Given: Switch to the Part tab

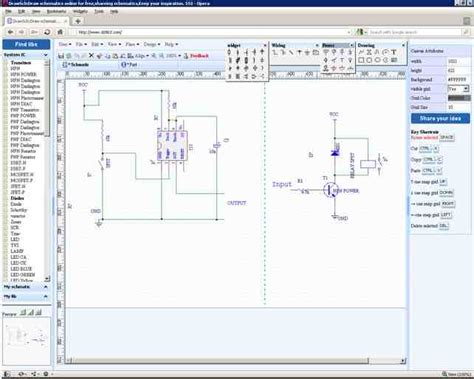Looking at the screenshot, I should pos(129,65).
